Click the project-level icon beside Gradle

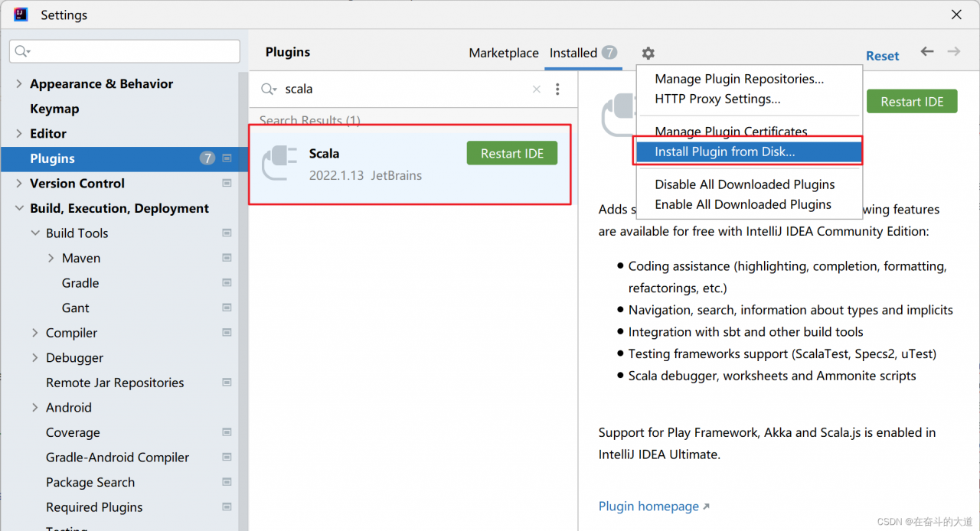coord(227,283)
